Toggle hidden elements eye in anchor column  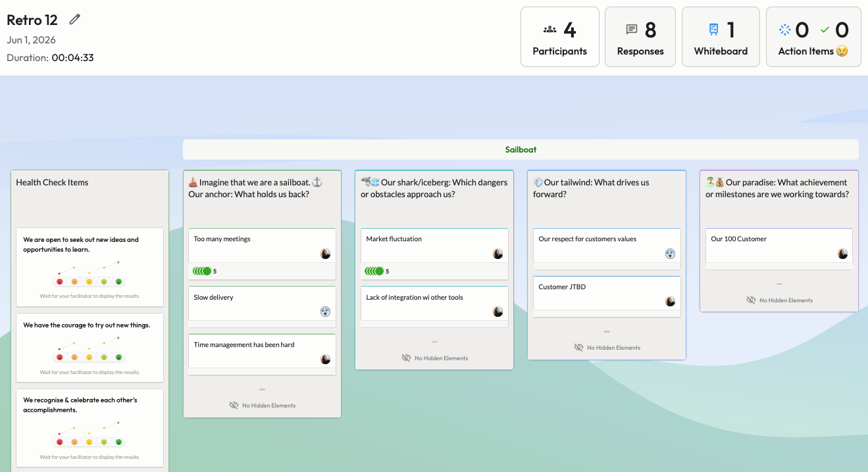pos(234,406)
